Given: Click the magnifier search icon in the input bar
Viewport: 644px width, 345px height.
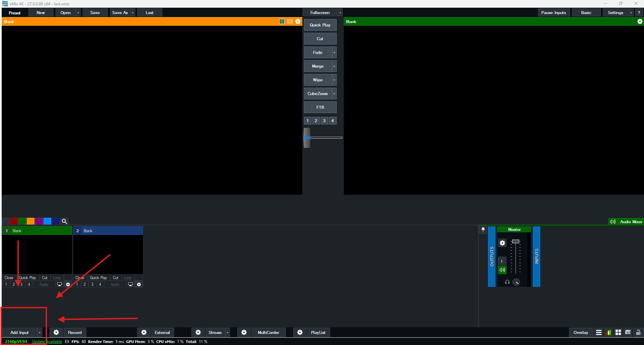Looking at the screenshot, I should [64, 221].
